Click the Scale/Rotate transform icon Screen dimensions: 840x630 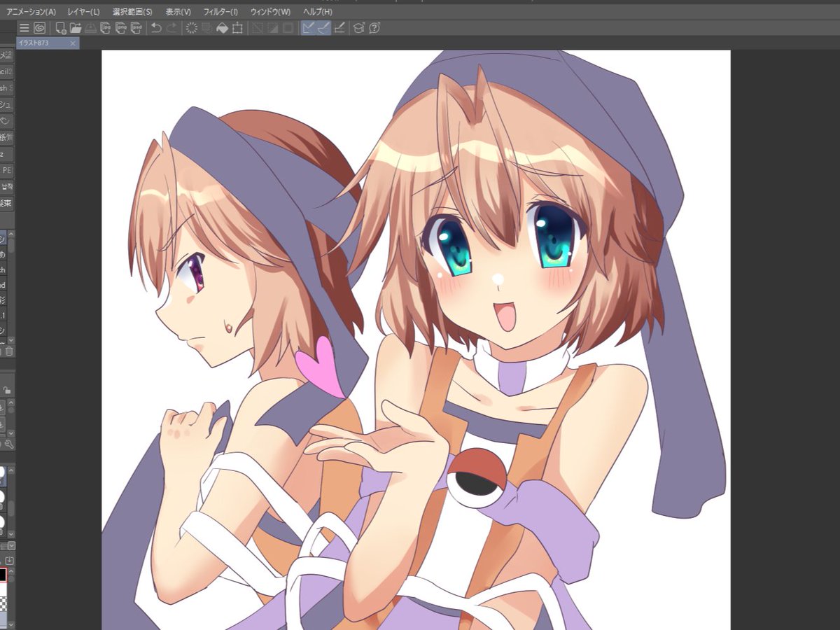tap(237, 28)
